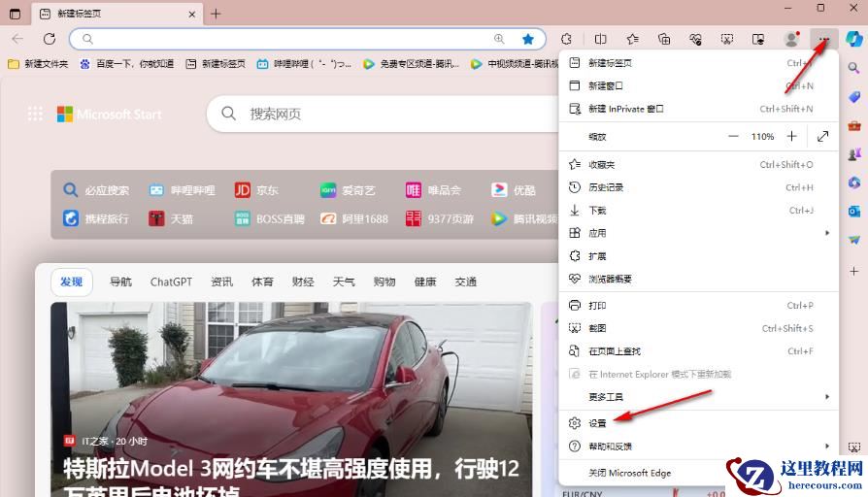Open Collections toolbar icon
Screen dimensions: 868x497
pos(664,39)
